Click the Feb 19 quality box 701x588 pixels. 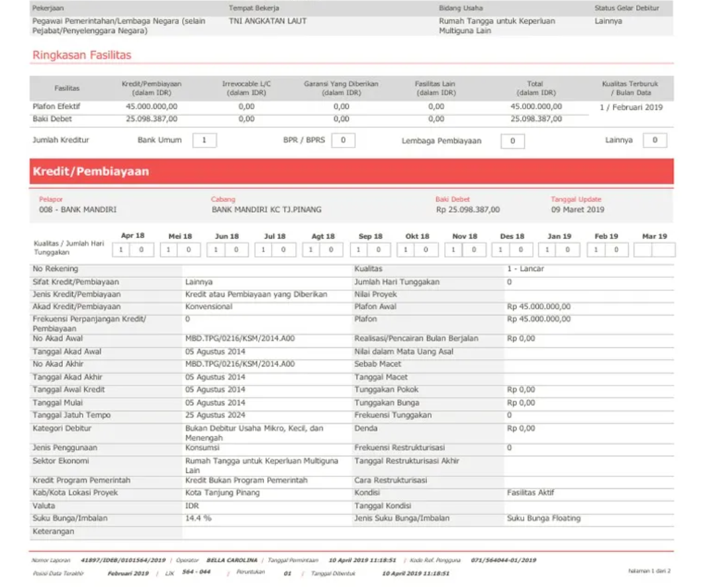click(x=606, y=250)
